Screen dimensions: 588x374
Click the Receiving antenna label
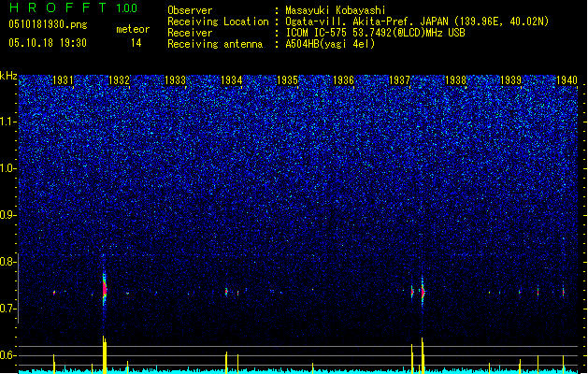click(x=215, y=44)
